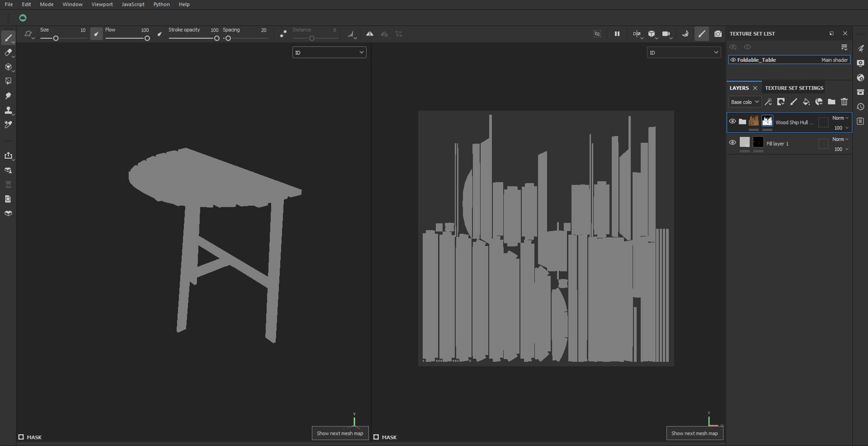Open the Export textures icon in sidebar
Viewport: 868px width, 446px height.
pos(8,156)
